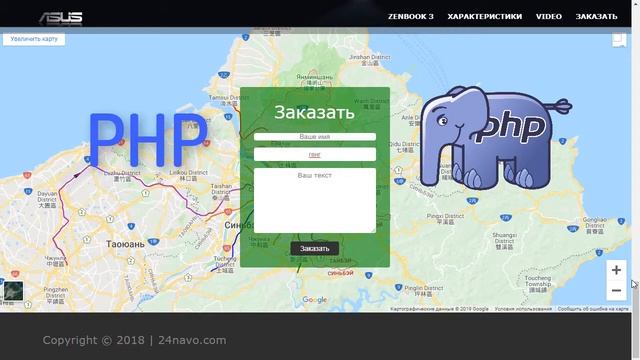Screen dimensions: 640x360
Task: Click the Tamsui District map label
Action: coord(229,100)
